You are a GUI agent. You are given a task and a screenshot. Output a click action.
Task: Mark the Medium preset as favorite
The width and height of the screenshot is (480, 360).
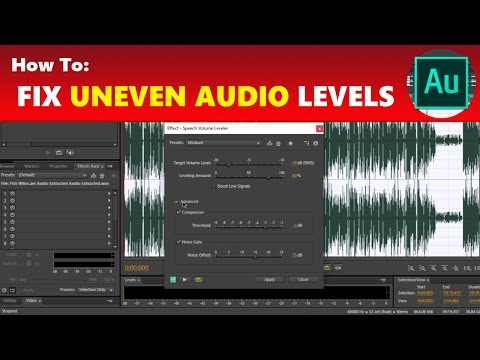point(290,143)
